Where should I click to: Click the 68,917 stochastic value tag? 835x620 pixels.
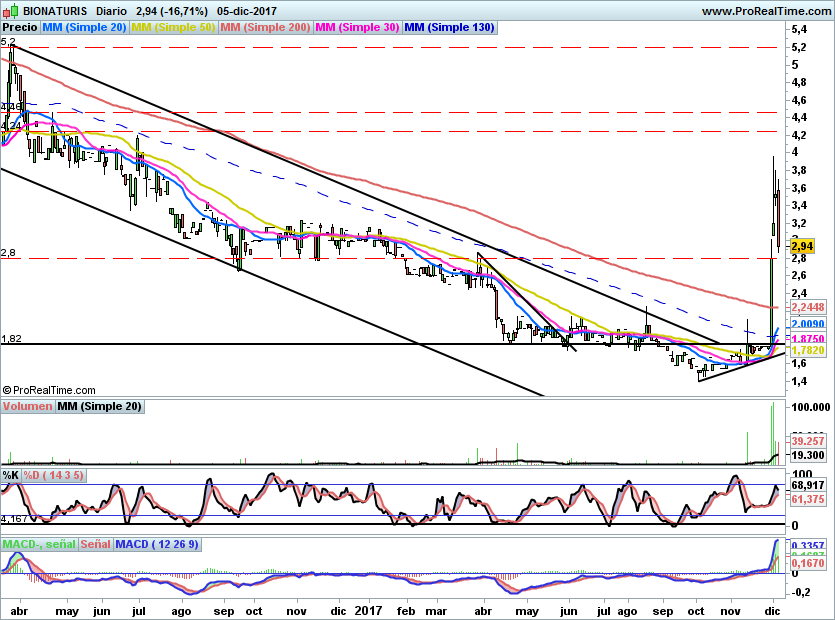point(808,485)
